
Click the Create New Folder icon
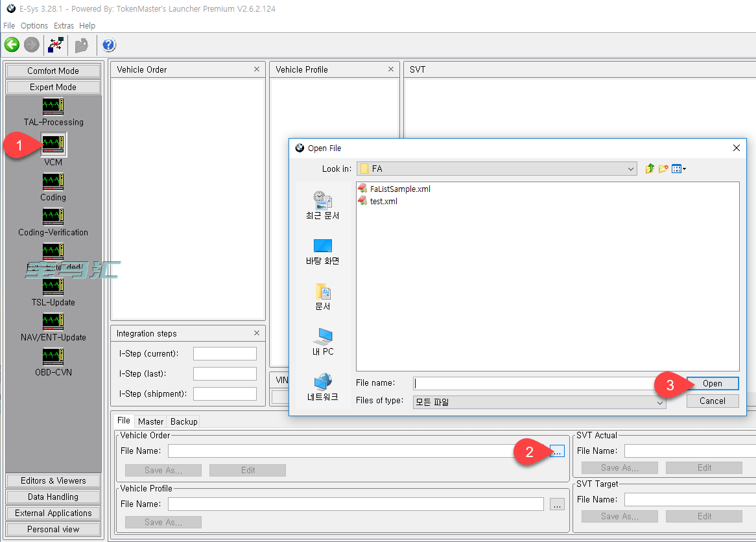pyautogui.click(x=663, y=169)
